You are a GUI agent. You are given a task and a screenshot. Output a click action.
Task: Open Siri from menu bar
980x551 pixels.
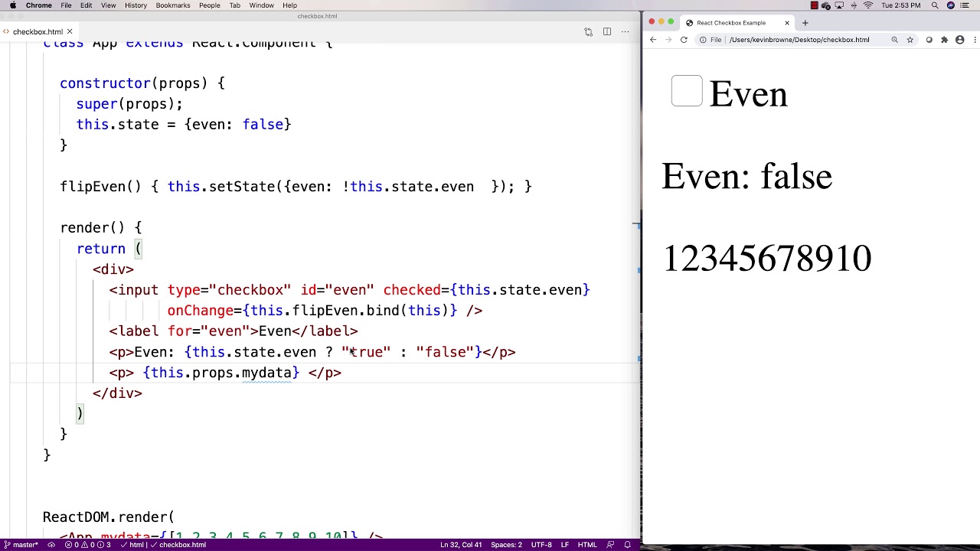pos(951,5)
